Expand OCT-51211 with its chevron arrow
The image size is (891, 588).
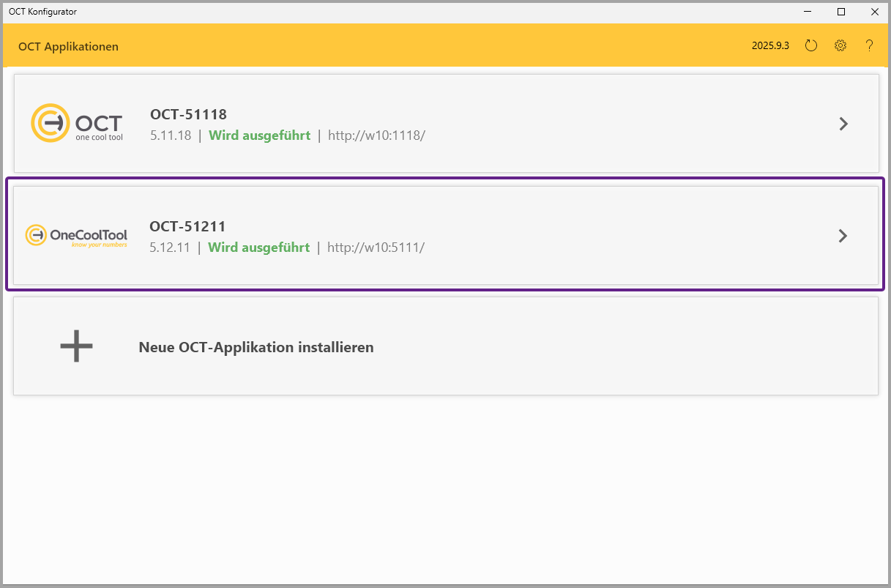[843, 236]
